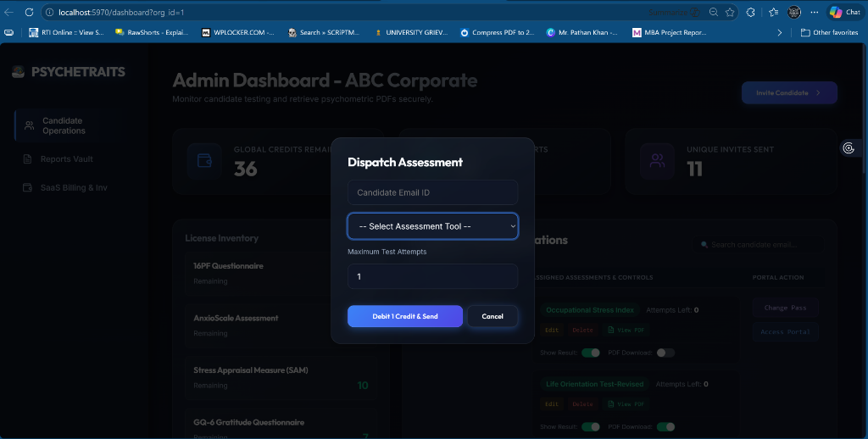The image size is (868, 439).
Task: View PDF for Life Orientation Test-Revised
Action: tap(626, 404)
